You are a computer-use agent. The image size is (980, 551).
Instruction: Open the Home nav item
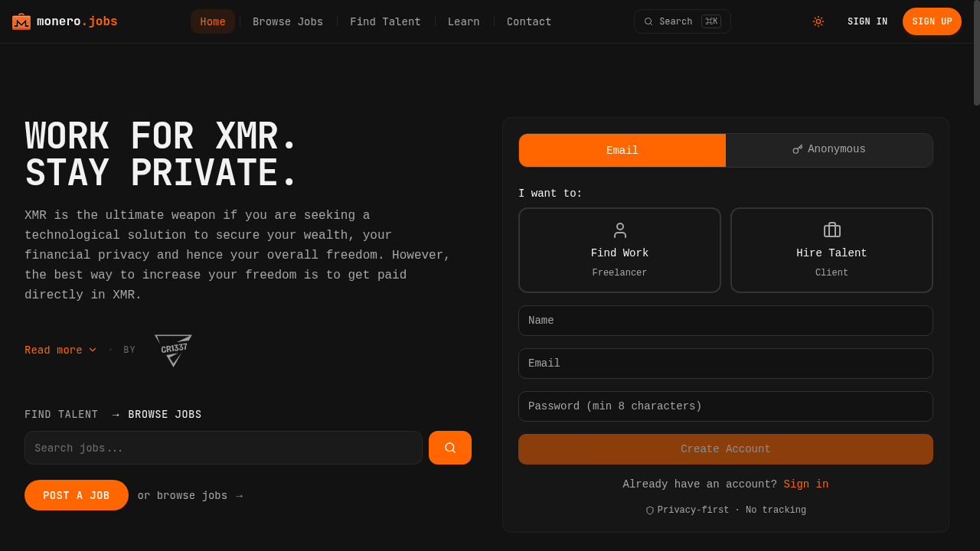pyautogui.click(x=213, y=21)
